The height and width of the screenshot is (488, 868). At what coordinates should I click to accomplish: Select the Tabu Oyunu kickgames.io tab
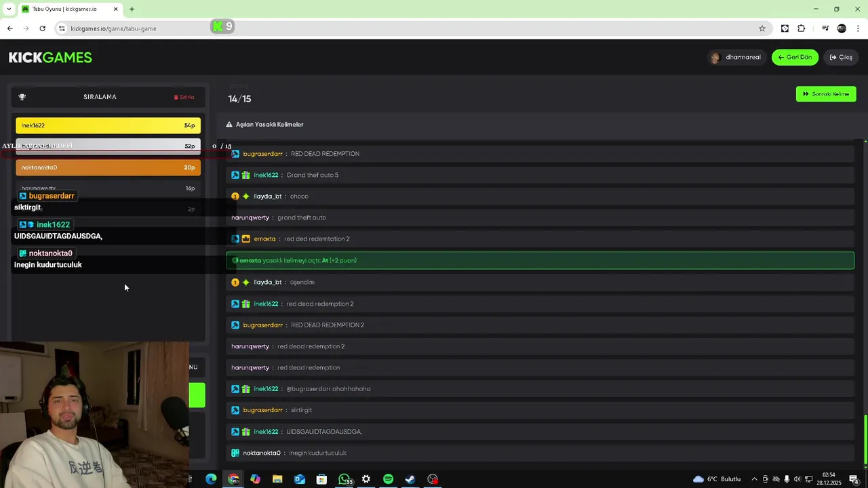pos(70,9)
